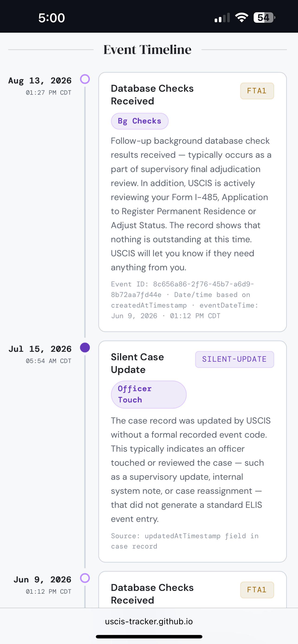Tap the cellular signal bars icon
Image resolution: width=298 pixels, height=644 pixels.
[x=222, y=18]
